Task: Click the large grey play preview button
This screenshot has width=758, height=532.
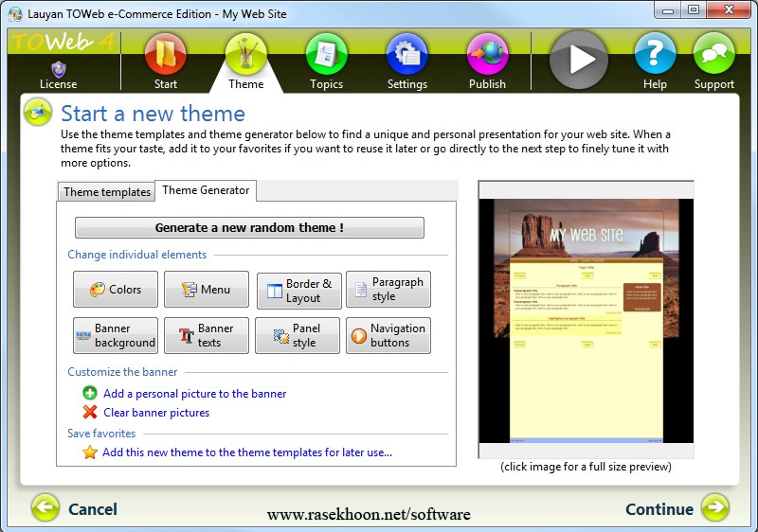Action: point(579,60)
